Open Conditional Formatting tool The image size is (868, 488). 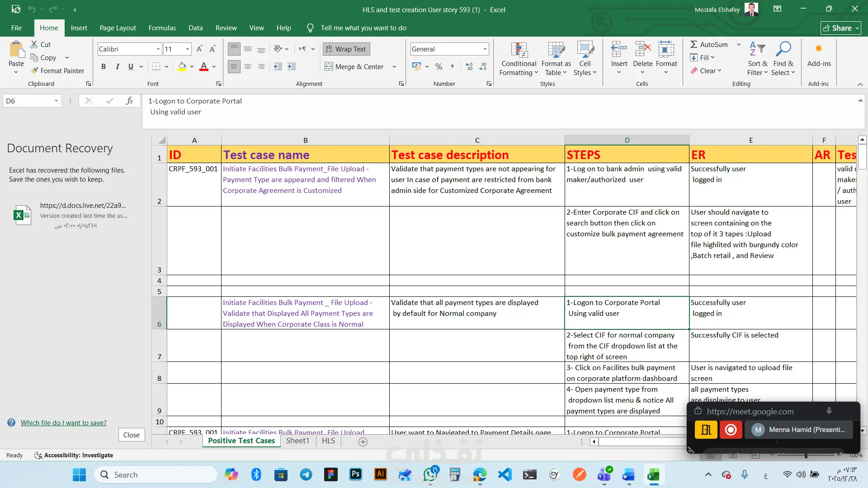[519, 60]
